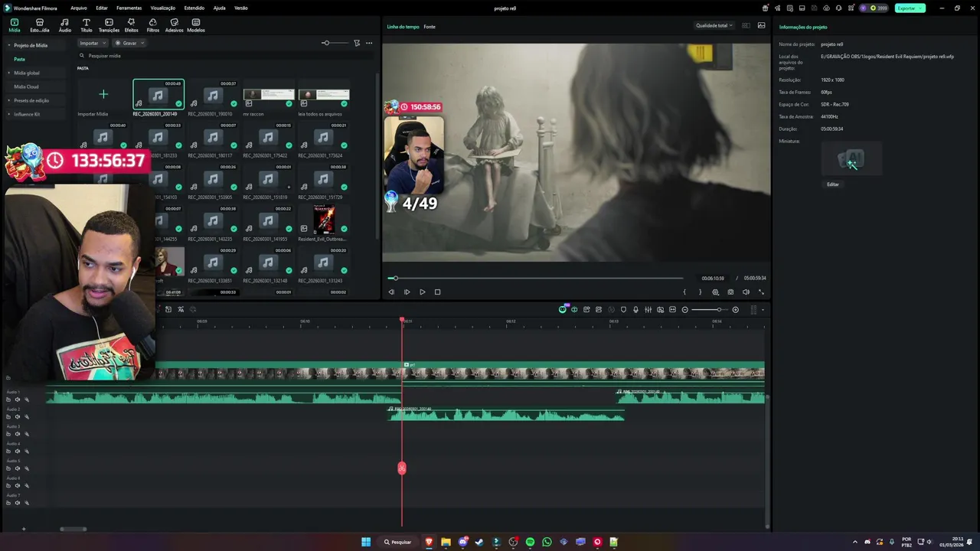Open the Qualidade total dropdown
This screenshot has height=551, width=980.
[x=714, y=25]
